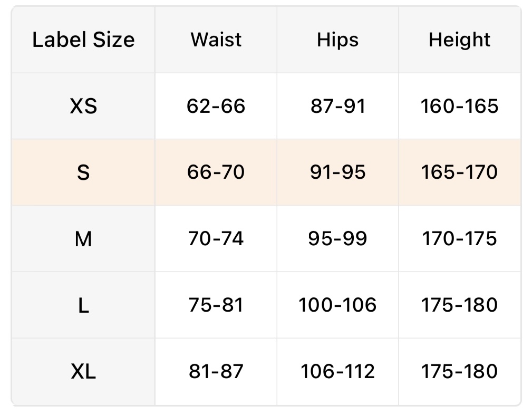Select the XS size row label
Viewport: 532px width, 415px height.
(x=83, y=107)
